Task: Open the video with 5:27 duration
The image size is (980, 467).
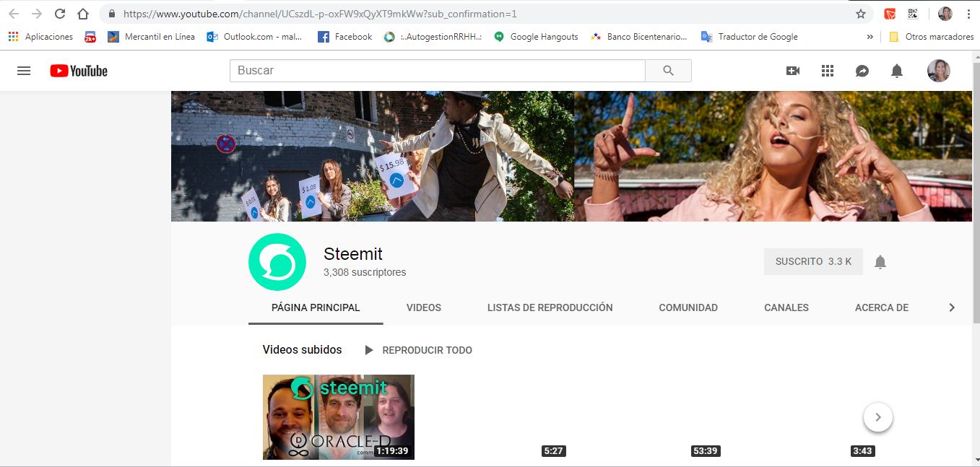Action: [x=493, y=417]
